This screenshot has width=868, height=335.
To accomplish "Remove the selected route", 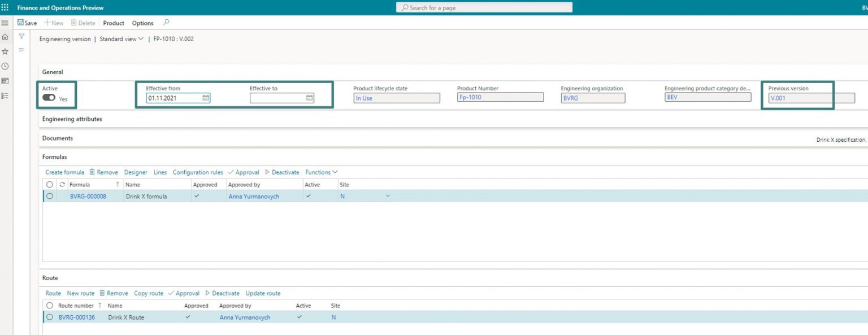I will coord(114,293).
